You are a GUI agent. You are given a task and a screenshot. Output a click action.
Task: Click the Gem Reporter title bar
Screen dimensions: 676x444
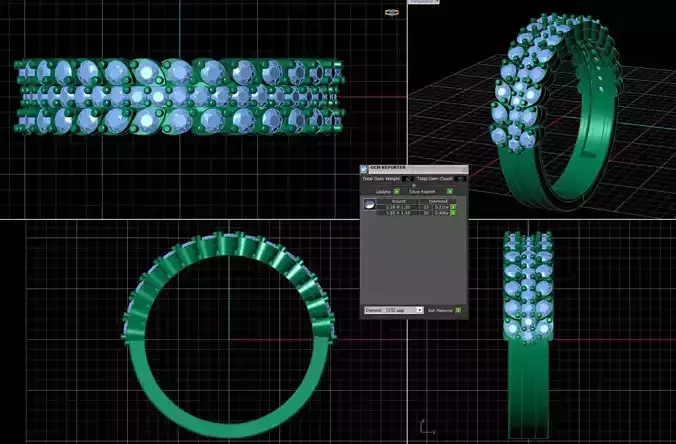pos(414,169)
